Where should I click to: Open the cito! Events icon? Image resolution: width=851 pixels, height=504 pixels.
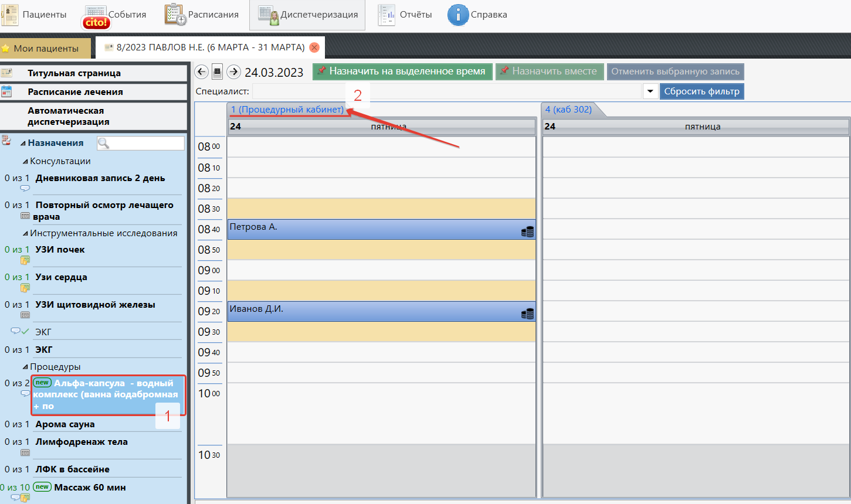coord(95,16)
